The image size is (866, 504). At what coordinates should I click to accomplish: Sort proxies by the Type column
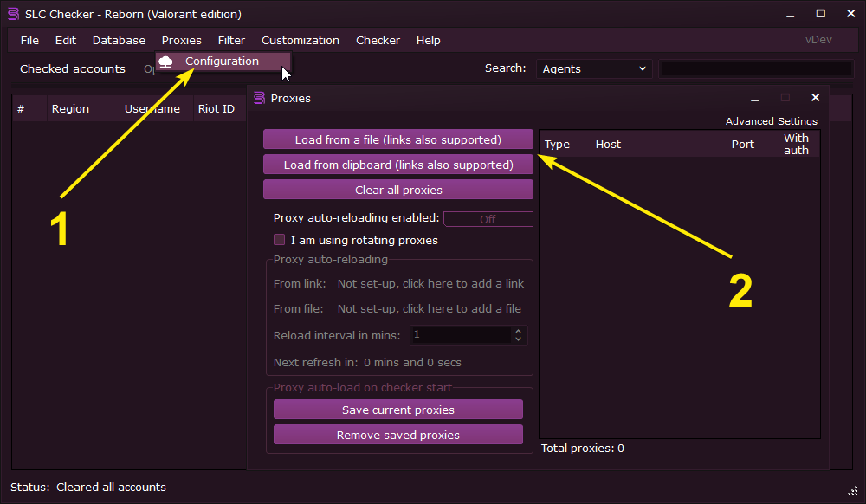coord(565,144)
